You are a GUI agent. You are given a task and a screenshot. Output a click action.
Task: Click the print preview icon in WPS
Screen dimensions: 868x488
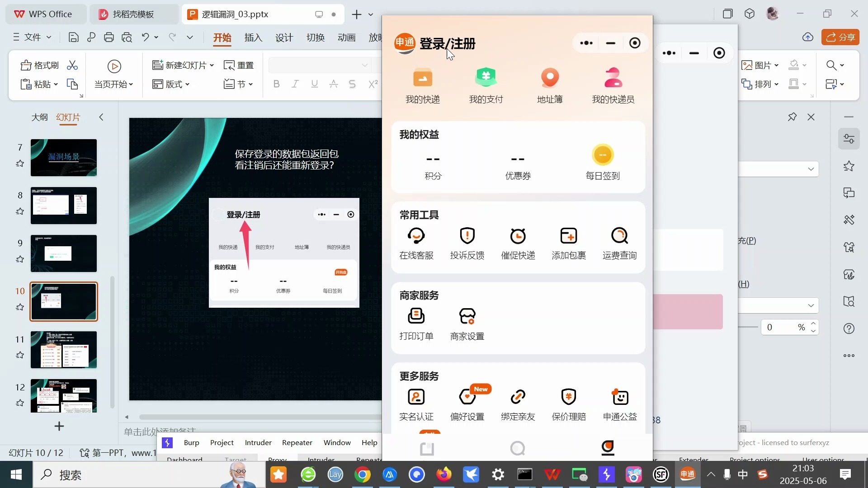pos(127,38)
